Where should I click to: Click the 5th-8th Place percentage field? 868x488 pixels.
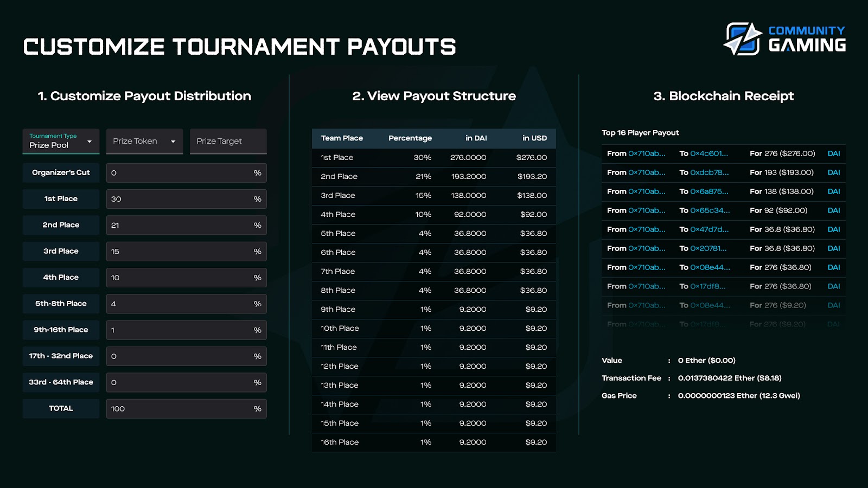(x=186, y=304)
